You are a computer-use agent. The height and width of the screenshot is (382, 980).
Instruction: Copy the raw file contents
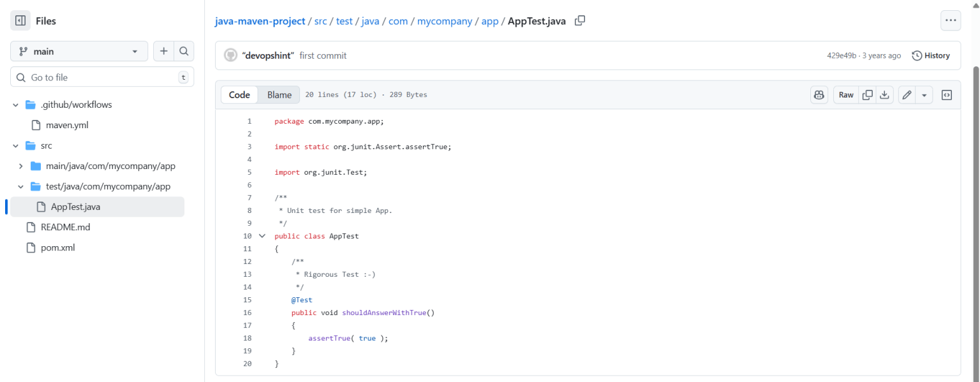pyautogui.click(x=867, y=94)
